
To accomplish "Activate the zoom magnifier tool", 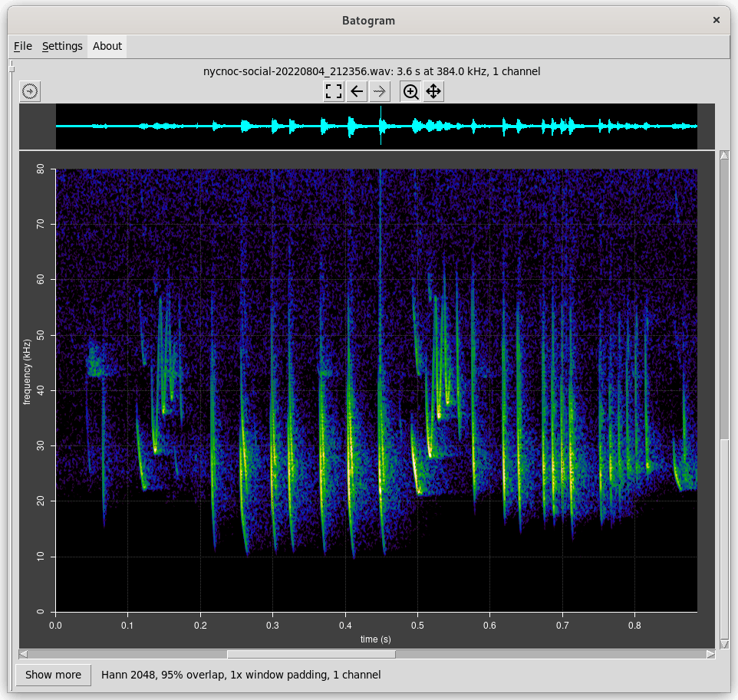I will [411, 92].
